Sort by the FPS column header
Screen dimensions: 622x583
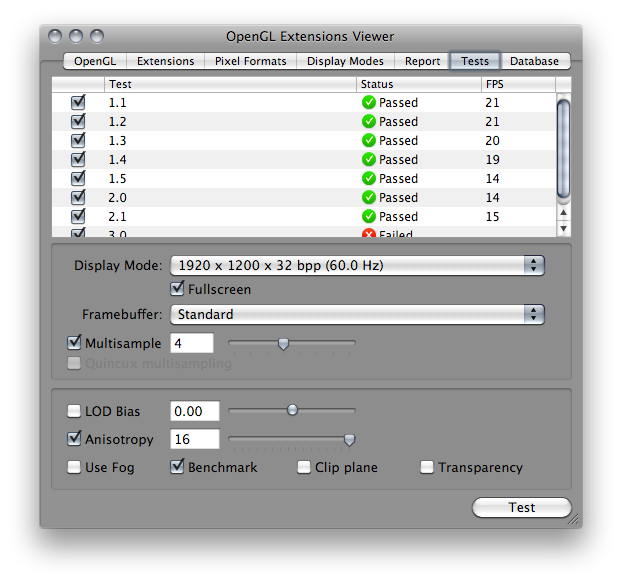click(x=518, y=84)
